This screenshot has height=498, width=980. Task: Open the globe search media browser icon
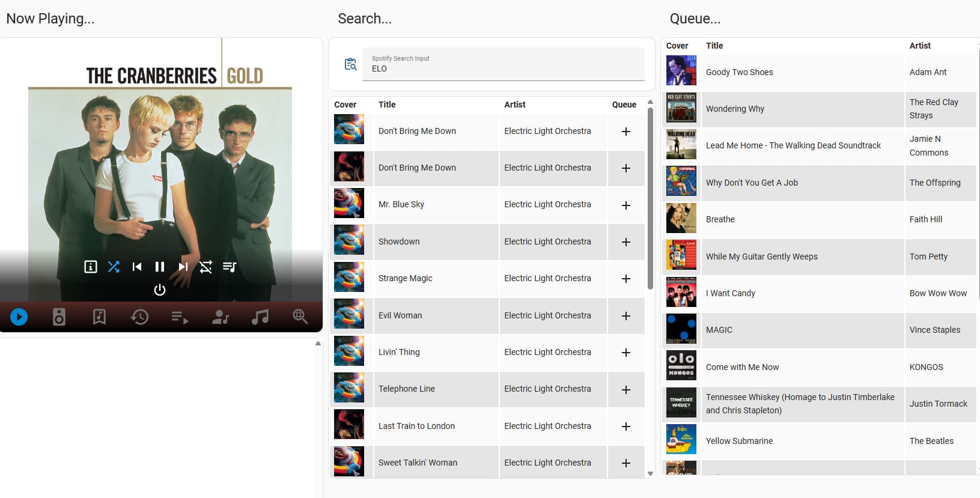pos(300,317)
